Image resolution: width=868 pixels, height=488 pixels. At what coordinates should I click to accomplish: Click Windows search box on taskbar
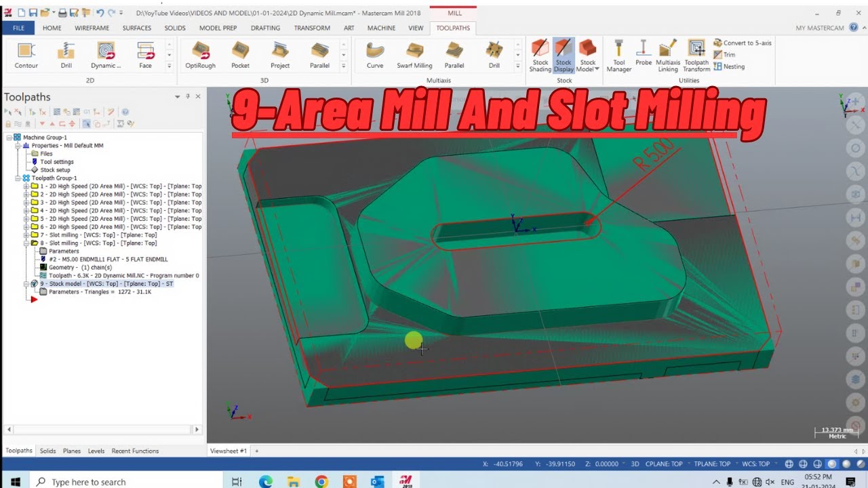[x=125, y=482]
